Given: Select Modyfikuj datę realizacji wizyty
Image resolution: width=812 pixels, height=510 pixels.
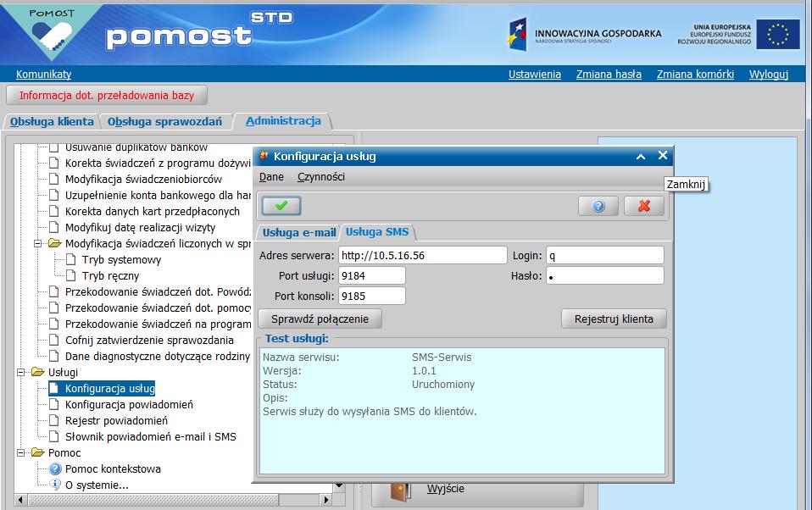Looking at the screenshot, I should 141,227.
